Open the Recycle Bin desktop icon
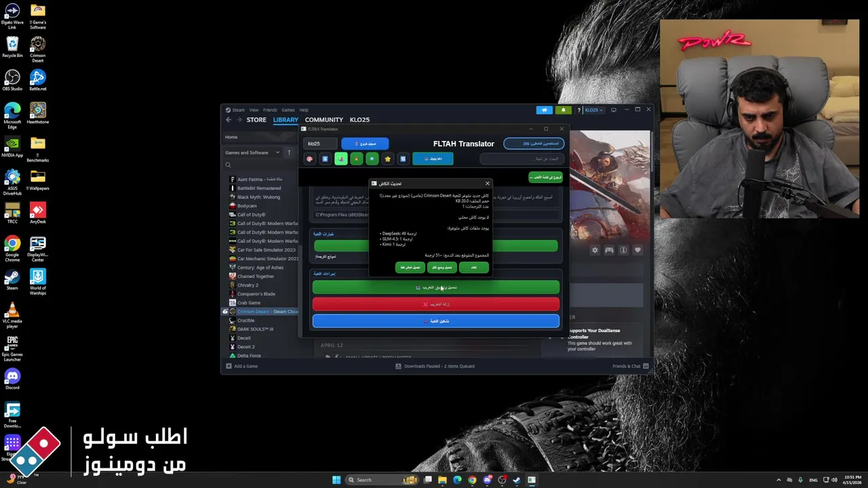Viewport: 868px width, 488px height. click(12, 47)
